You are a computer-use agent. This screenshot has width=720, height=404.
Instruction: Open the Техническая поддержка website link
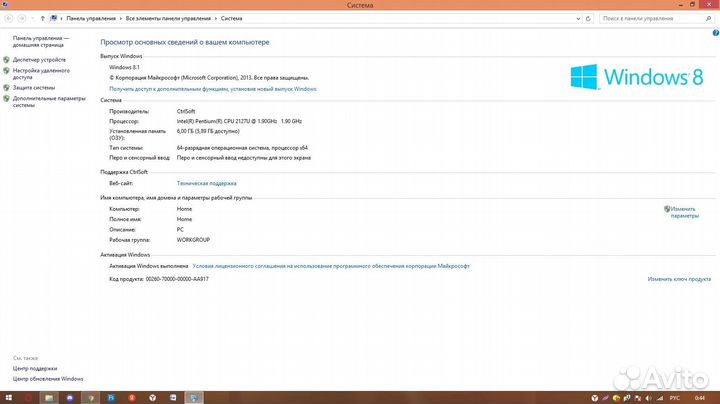(x=206, y=184)
